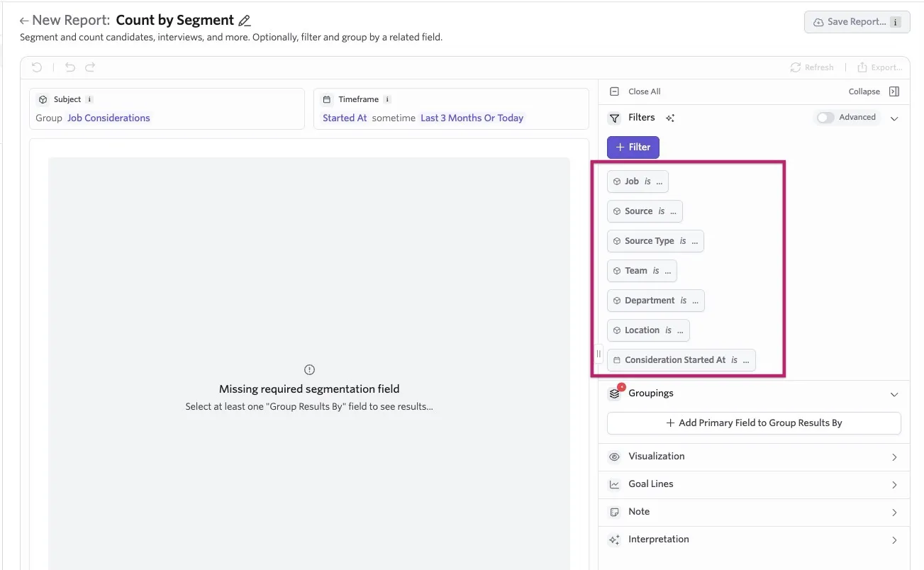The image size is (924, 570).
Task: Click the info badge on Save Report
Action: pyautogui.click(x=896, y=22)
